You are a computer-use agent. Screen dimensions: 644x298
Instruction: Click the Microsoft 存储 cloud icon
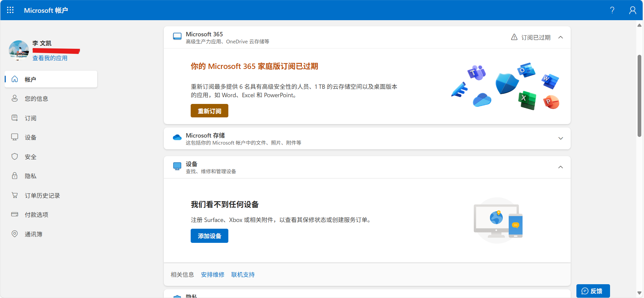coord(177,137)
